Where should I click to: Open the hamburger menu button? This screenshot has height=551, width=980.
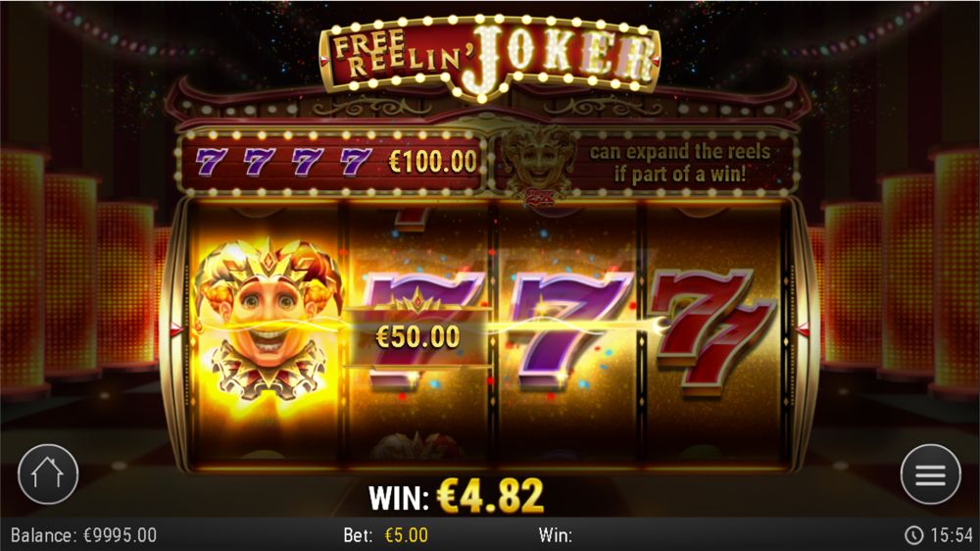(931, 475)
